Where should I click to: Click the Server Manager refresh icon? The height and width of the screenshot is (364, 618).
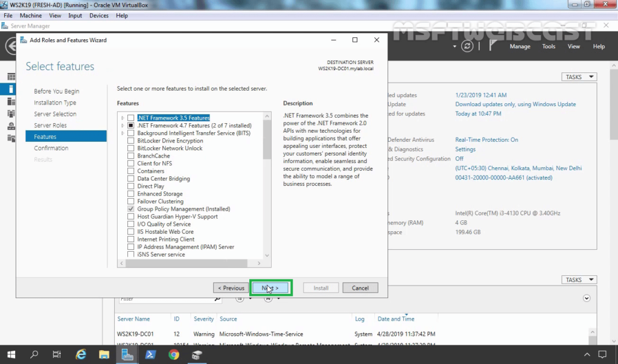[x=467, y=46]
